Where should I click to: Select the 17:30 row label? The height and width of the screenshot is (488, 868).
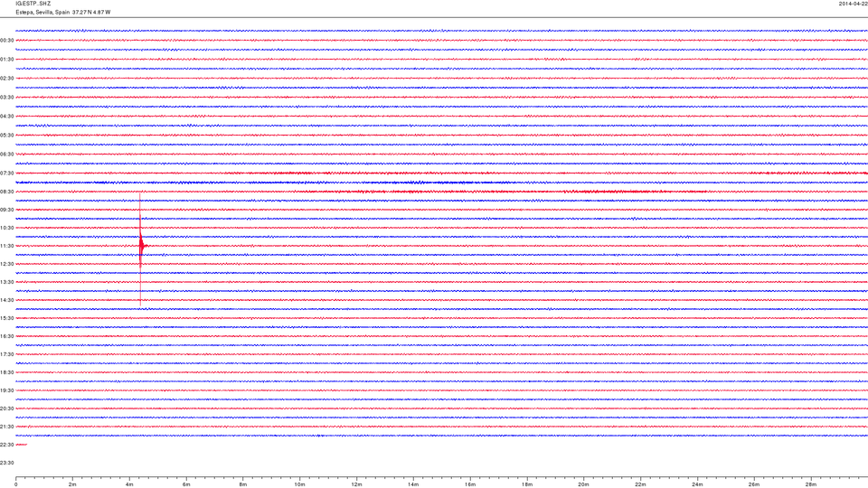point(7,354)
